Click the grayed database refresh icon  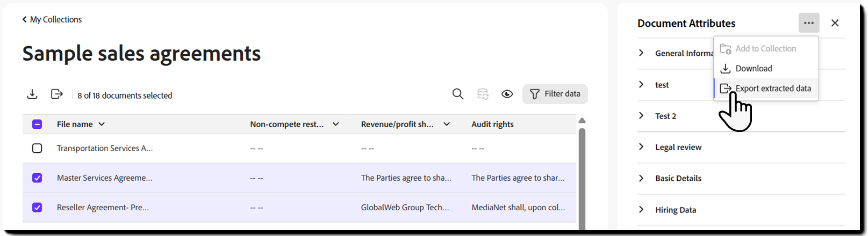483,94
